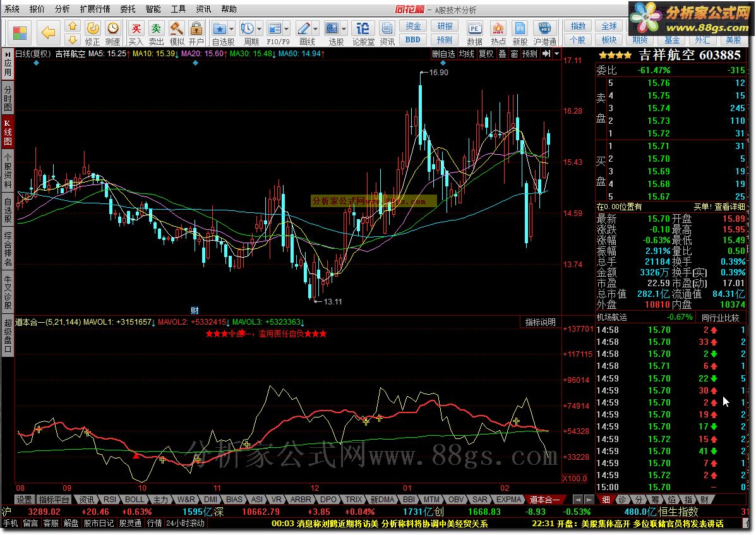Open the 分时图 sidebar tab
Screen dimensions: 756x535
click(x=8, y=98)
